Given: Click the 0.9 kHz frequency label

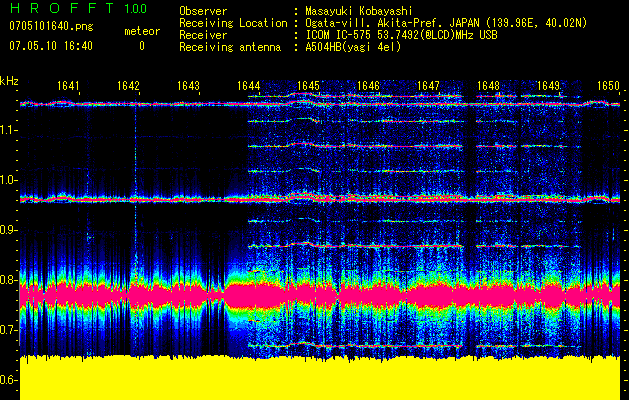Looking at the screenshot, I should coord(8,230).
